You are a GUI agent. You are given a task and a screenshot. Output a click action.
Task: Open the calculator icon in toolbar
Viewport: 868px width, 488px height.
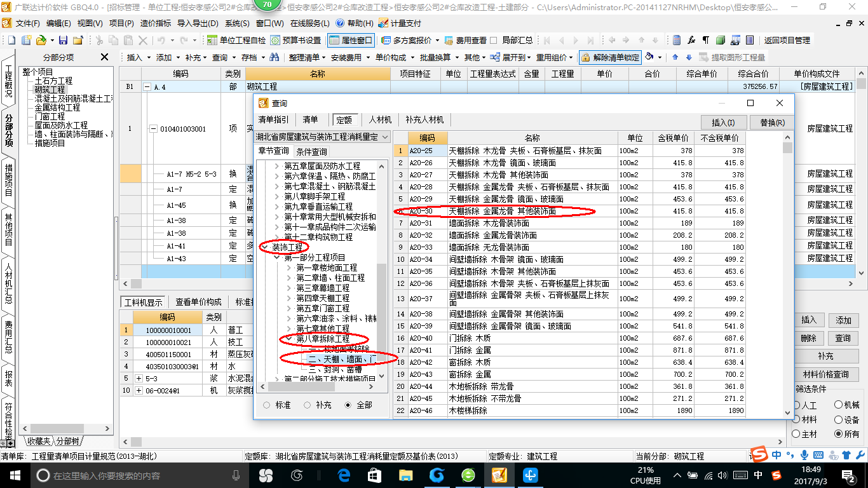pyautogui.click(x=677, y=40)
